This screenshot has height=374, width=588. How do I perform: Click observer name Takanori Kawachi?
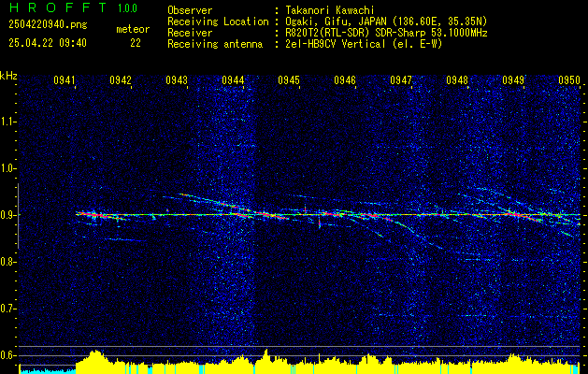click(x=328, y=10)
